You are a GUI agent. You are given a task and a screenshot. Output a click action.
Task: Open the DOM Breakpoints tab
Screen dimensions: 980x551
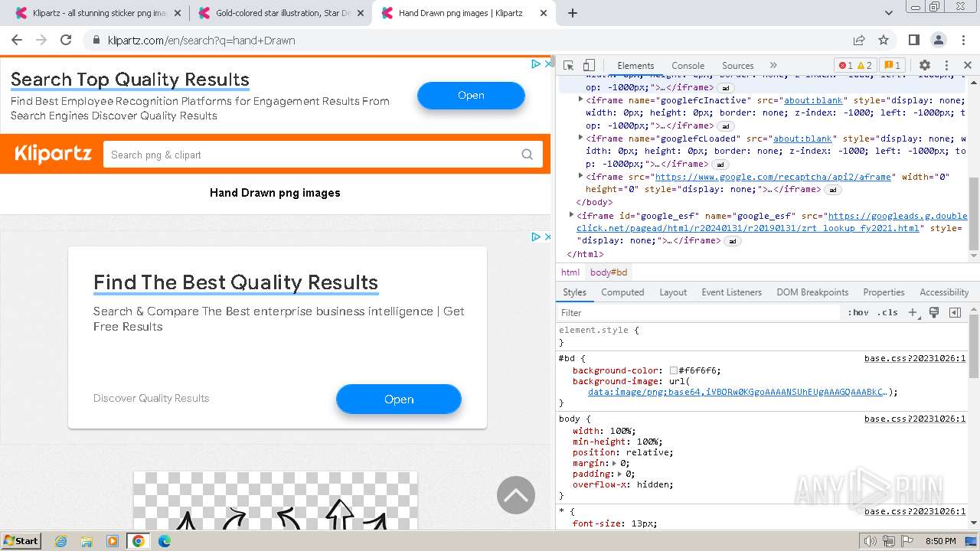[x=812, y=292]
